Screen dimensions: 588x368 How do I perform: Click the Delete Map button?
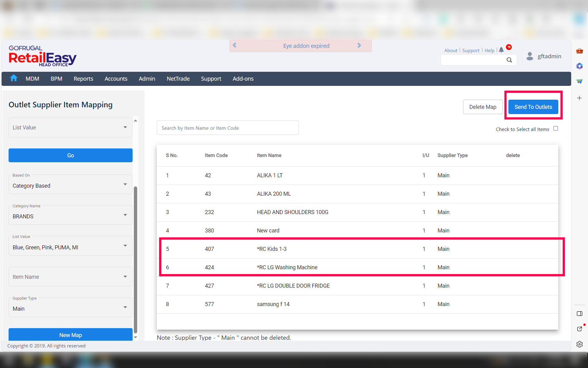pos(483,107)
